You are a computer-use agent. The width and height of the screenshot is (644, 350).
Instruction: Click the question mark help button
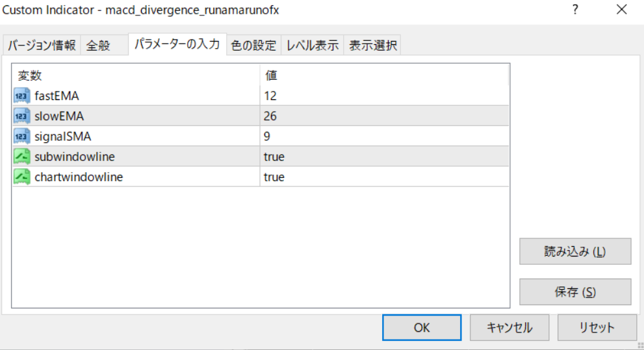pyautogui.click(x=575, y=10)
